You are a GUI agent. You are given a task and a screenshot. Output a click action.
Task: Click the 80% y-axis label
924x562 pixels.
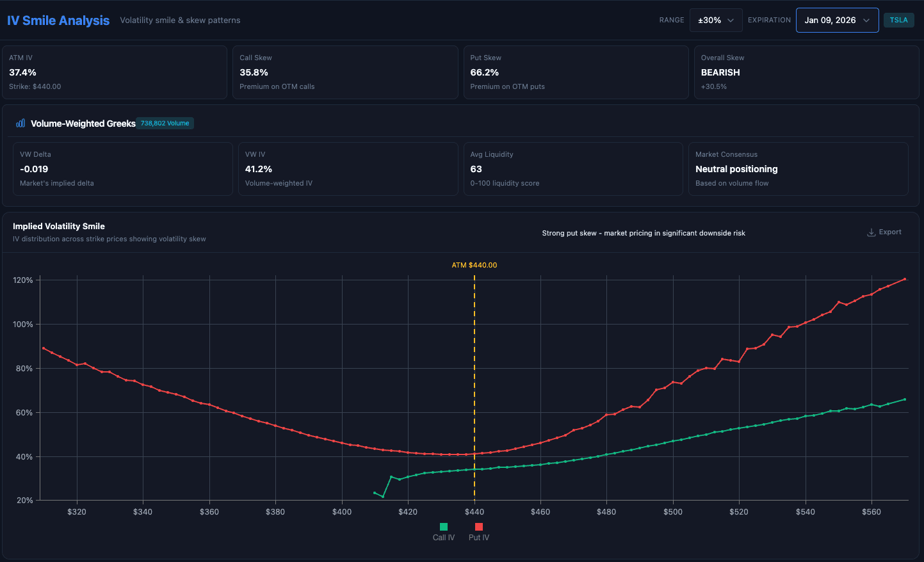pyautogui.click(x=25, y=369)
